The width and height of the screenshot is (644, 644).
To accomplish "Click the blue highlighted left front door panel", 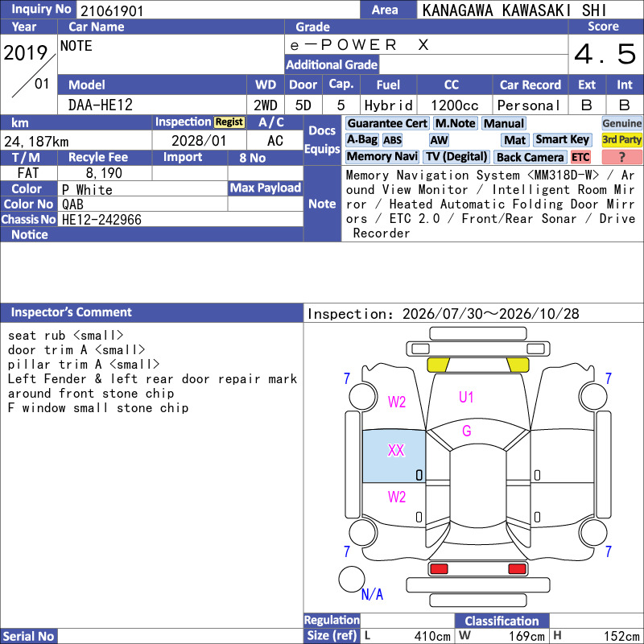I will tap(394, 456).
